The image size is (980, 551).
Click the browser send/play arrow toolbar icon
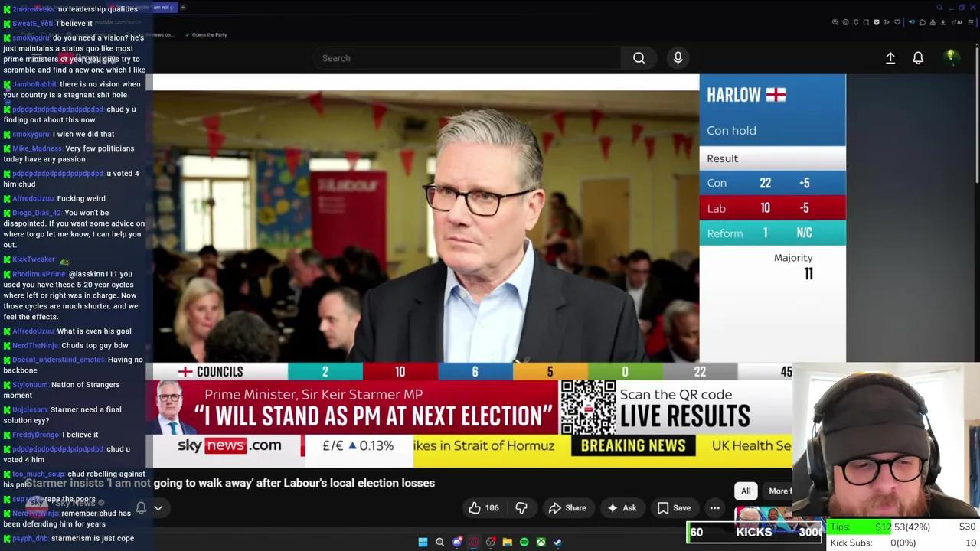(887, 22)
